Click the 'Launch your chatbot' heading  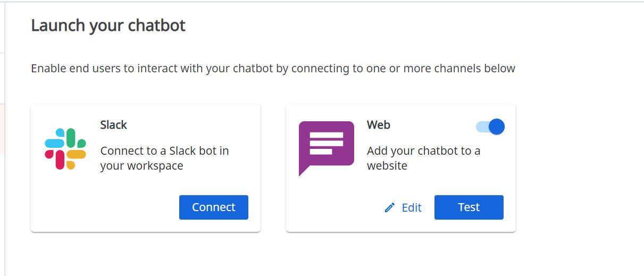pyautogui.click(x=108, y=26)
